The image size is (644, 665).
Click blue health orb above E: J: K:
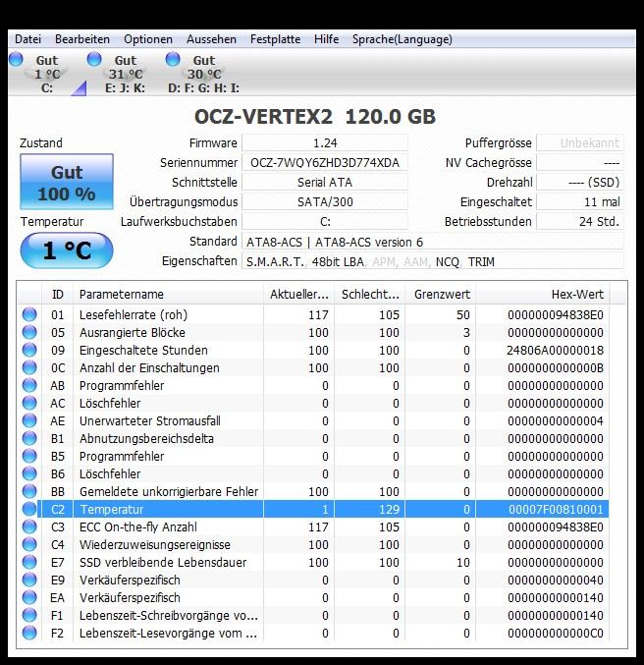94,59
